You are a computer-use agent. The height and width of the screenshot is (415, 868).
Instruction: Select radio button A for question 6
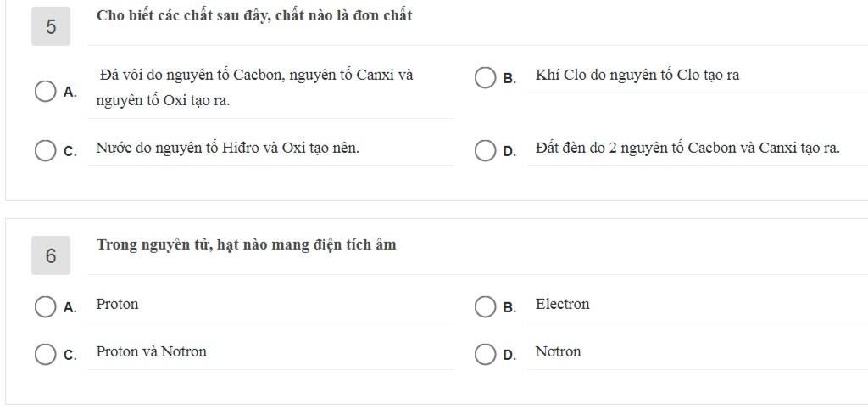pyautogui.click(x=46, y=307)
